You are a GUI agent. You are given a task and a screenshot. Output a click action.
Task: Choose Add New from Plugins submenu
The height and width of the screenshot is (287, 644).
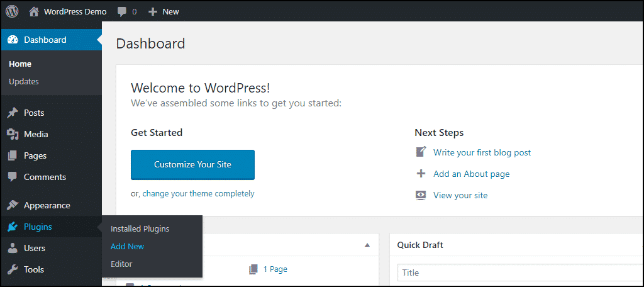click(127, 246)
